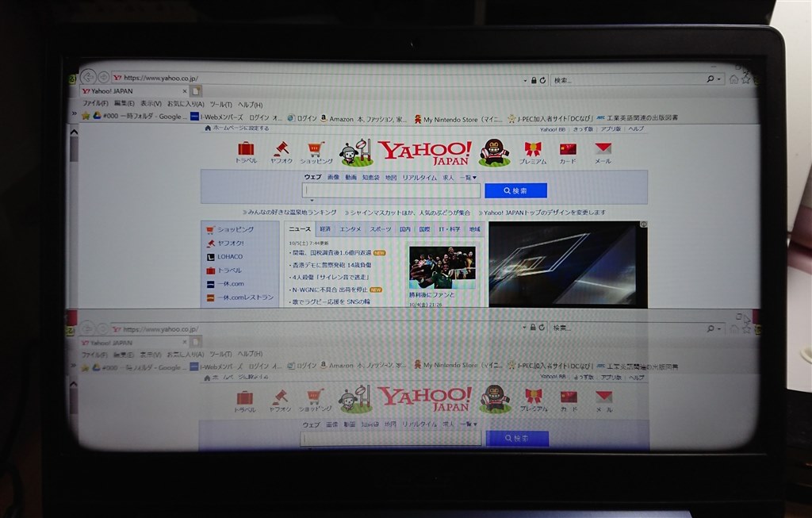Open the Travel (トラベル) suitcase icon
Viewport: 812px width, 518px height.
[246, 148]
